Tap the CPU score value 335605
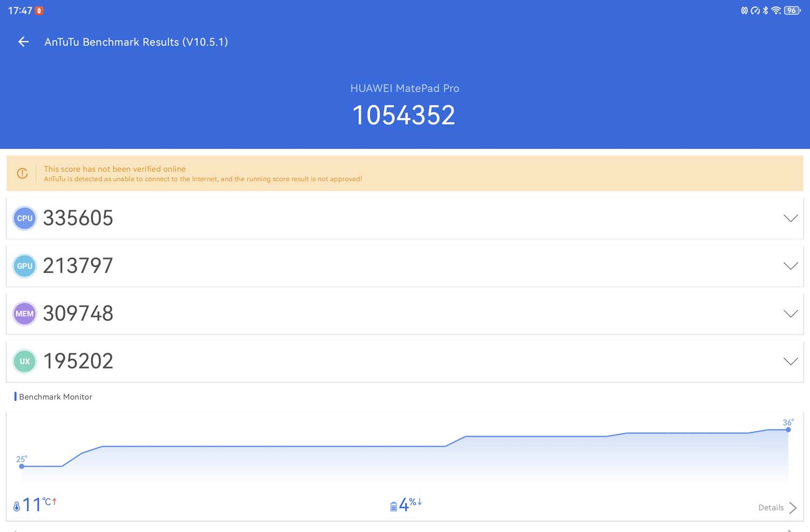 (x=78, y=218)
